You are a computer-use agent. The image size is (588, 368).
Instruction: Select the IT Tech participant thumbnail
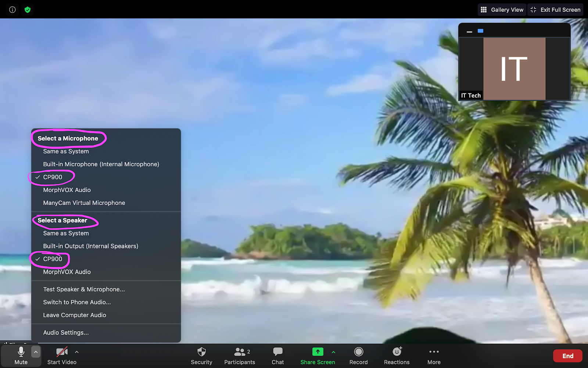(514, 69)
